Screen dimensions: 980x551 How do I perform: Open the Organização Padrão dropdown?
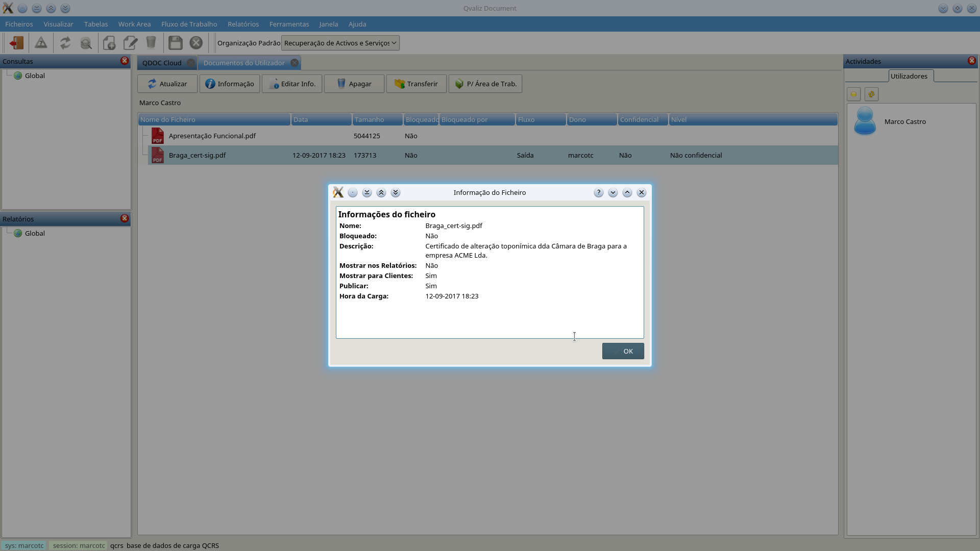point(340,43)
